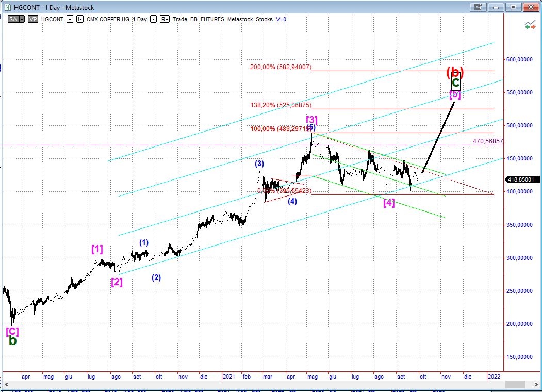Open the R dropdown in chart header
Viewport: 542px width, 392px height.
[x=165, y=20]
